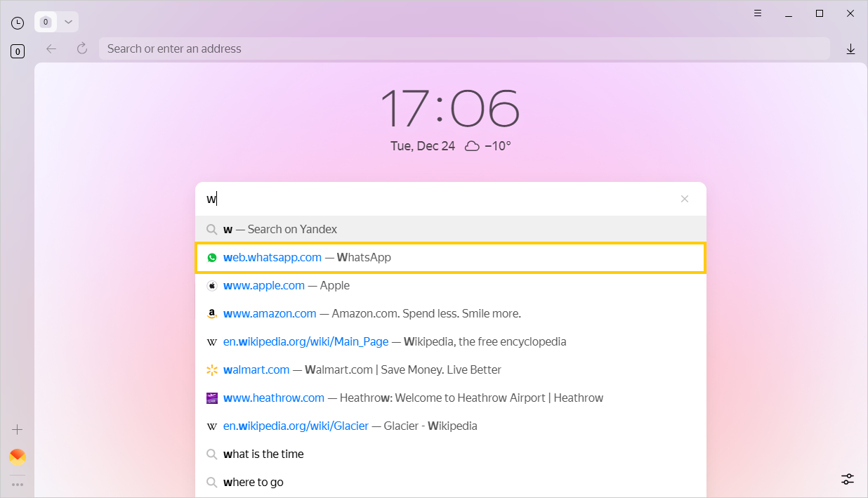Click the address bar input field
This screenshot has width=868, height=498.
(463, 48)
